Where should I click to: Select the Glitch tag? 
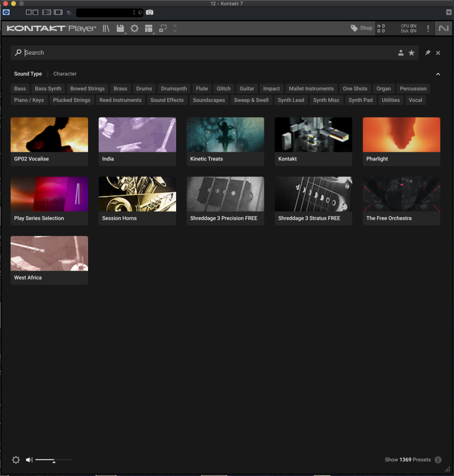pyautogui.click(x=224, y=89)
